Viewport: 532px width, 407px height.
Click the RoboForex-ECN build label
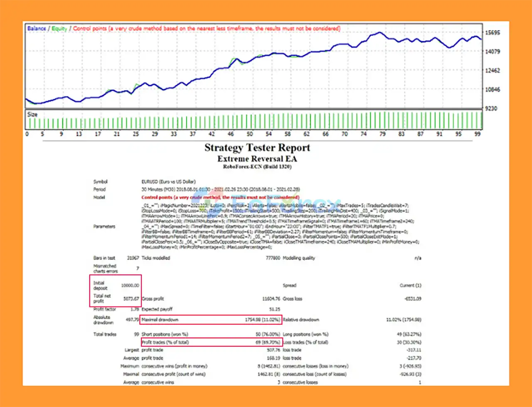click(257, 167)
